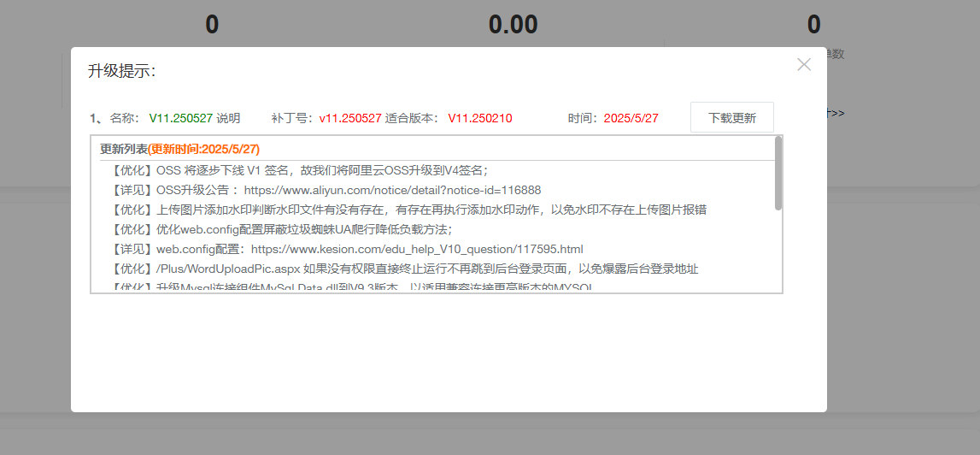980x455 pixels.
Task: Select the web.config 屏蔽垃圾蜘蛛 entry line
Action: (281, 229)
